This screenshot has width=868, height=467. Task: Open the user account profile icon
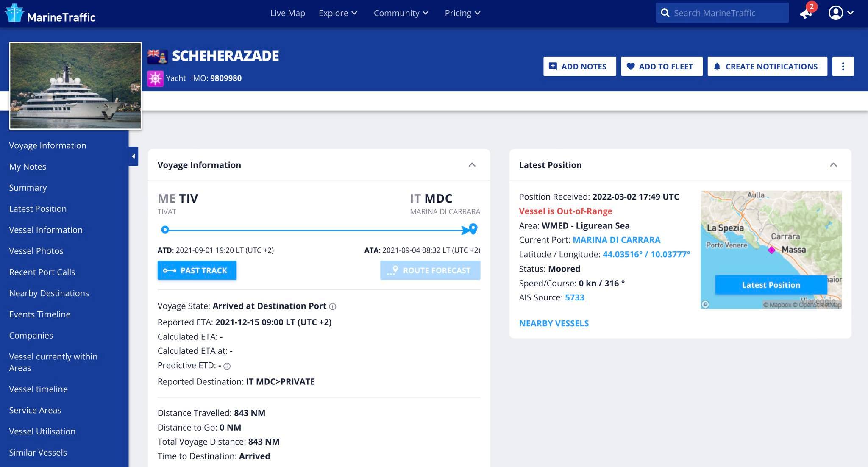coord(835,13)
